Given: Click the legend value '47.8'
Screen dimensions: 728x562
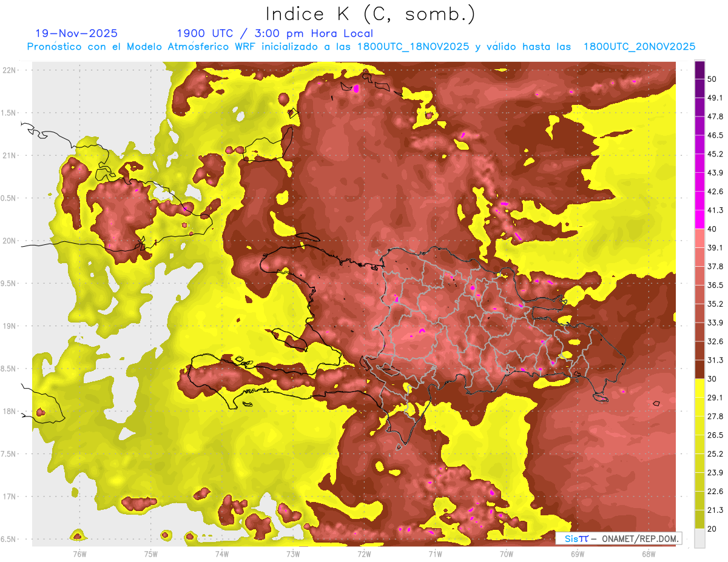Looking at the screenshot, I should point(715,117).
